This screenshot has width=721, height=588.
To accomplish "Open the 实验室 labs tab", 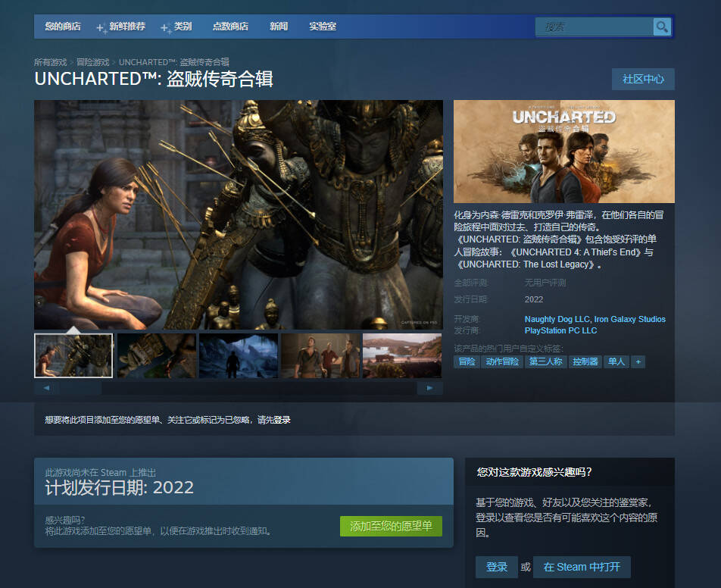I will [323, 27].
